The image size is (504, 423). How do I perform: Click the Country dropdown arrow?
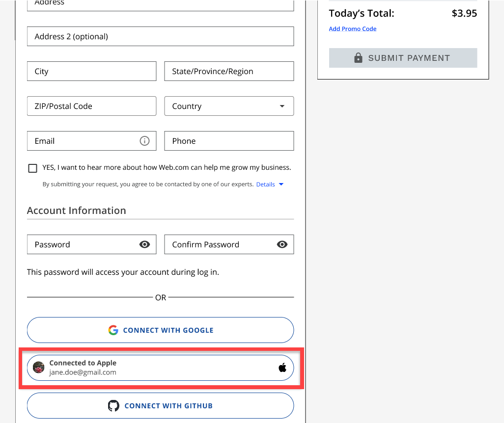tap(282, 106)
